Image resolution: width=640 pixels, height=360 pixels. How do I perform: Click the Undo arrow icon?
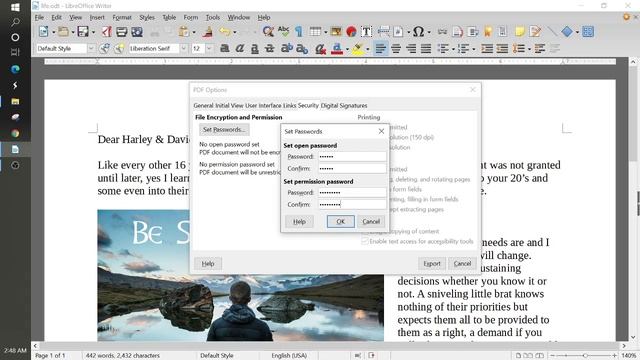click(224, 31)
